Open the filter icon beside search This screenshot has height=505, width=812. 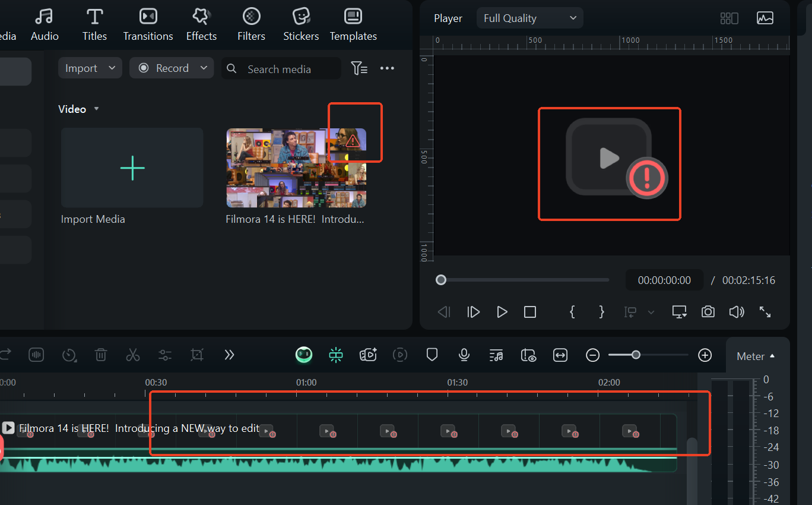(359, 68)
